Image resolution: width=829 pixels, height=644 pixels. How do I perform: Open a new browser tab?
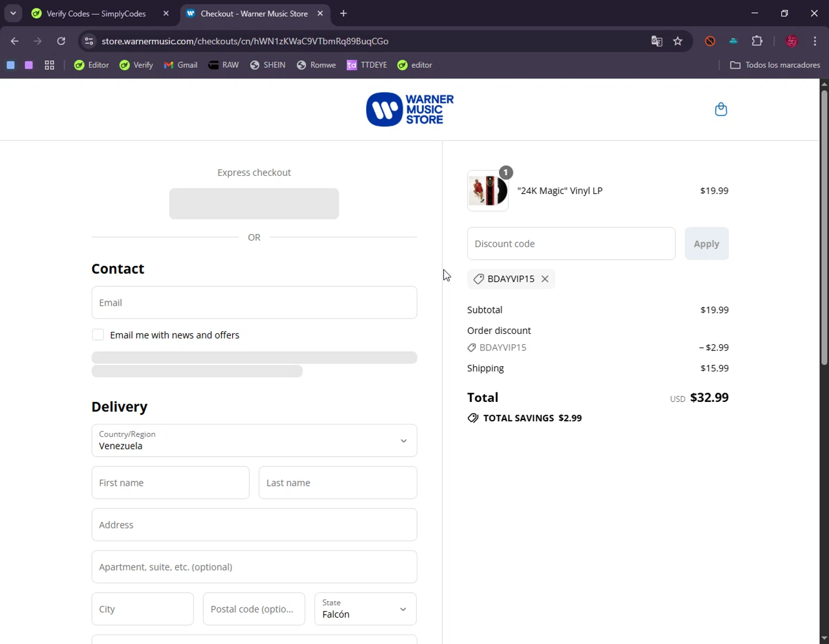(343, 13)
